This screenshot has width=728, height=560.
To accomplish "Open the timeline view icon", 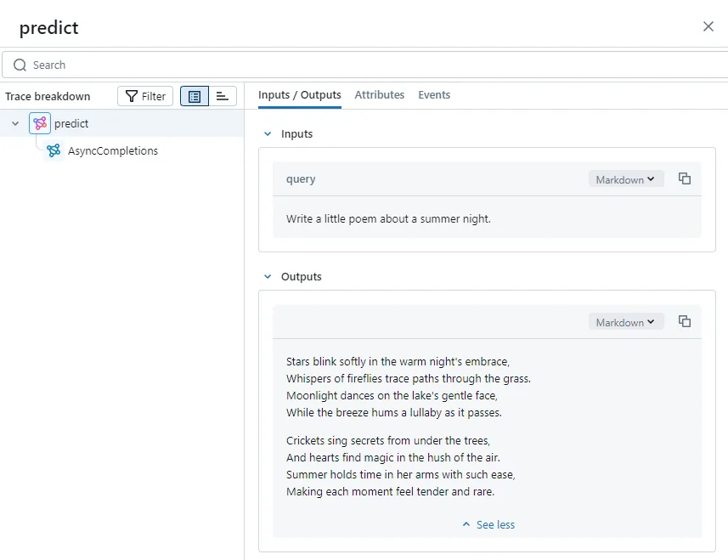I will pos(222,96).
